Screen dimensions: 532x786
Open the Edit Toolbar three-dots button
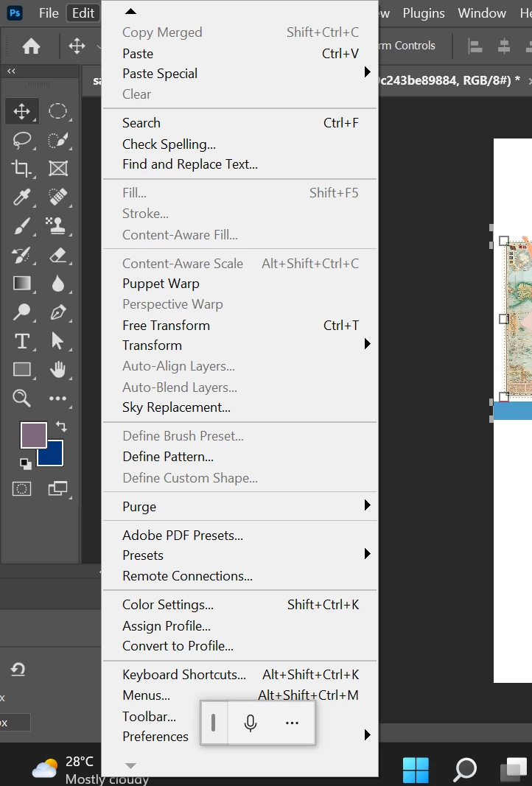click(57, 399)
